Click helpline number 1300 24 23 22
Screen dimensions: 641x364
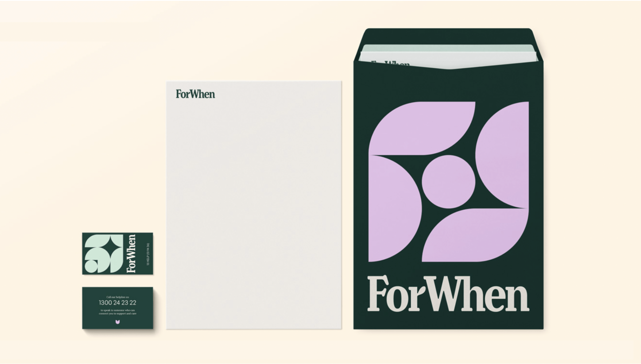(x=118, y=303)
